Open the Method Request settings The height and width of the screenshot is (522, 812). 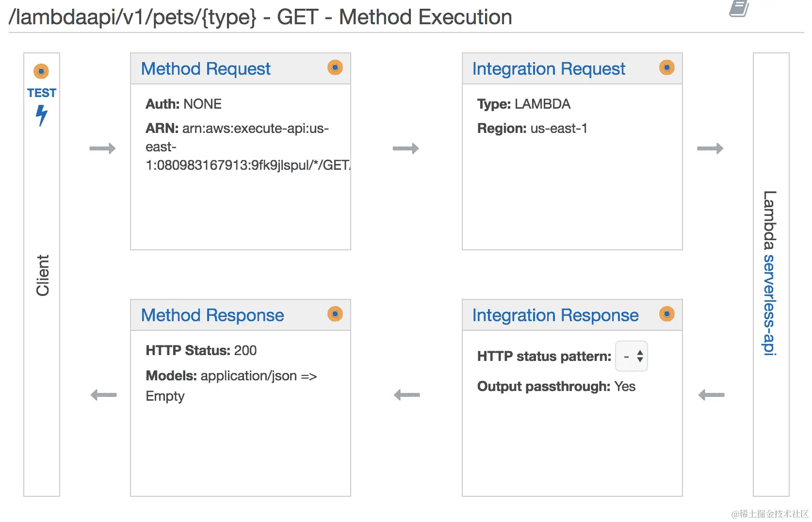point(206,69)
